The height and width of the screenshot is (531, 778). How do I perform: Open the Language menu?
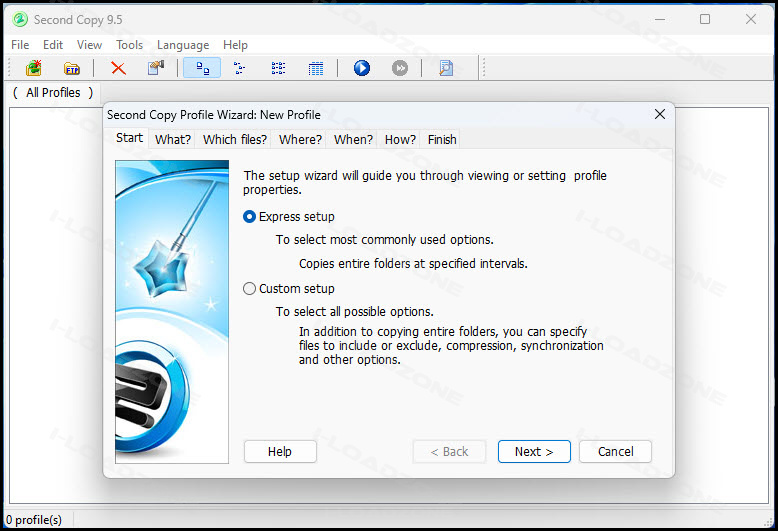click(183, 45)
